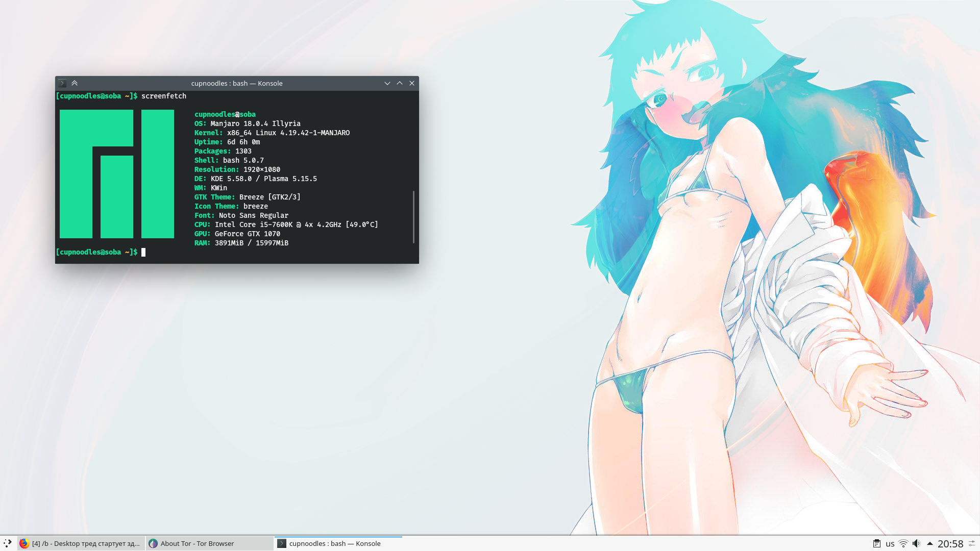Click the 'Icon Theme: breeze' line
Image resolution: width=980 pixels, height=551 pixels.
pos(231,206)
